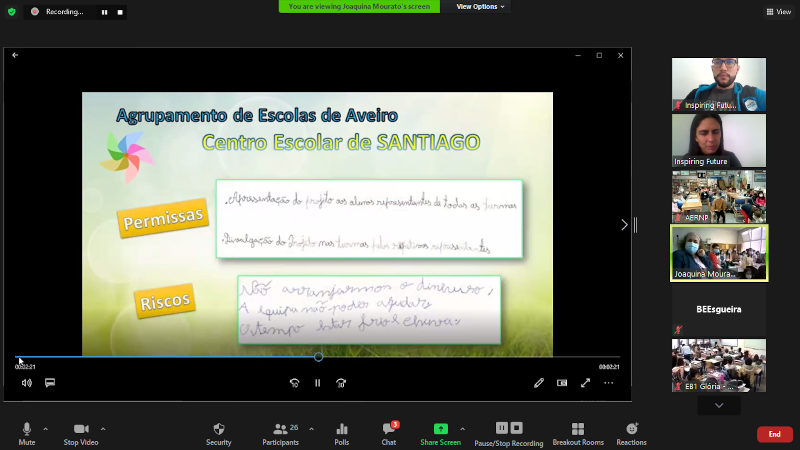The width and height of the screenshot is (800, 450).
Task: Expand the audio options arrow next to Mute
Action: (x=45, y=429)
